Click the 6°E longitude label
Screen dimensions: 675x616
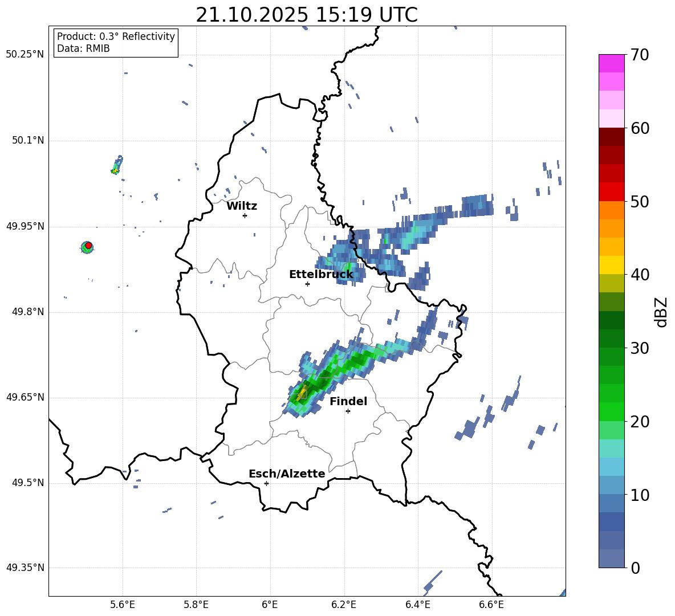[x=270, y=605]
